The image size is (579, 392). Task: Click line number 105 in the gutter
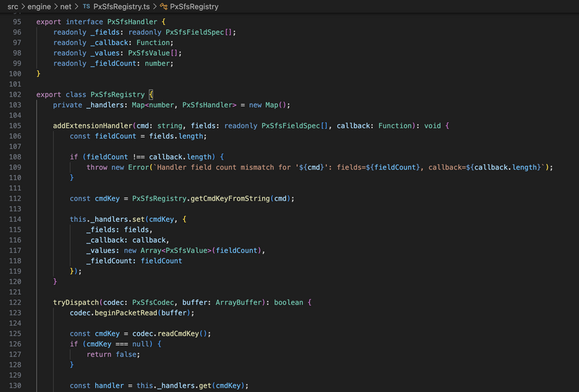coord(17,126)
